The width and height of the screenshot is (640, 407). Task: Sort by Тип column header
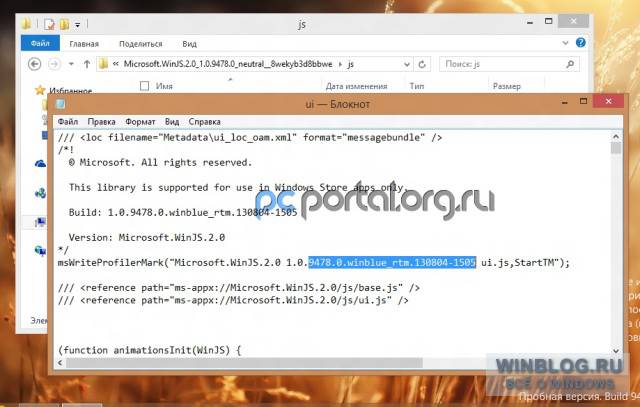coord(417,86)
